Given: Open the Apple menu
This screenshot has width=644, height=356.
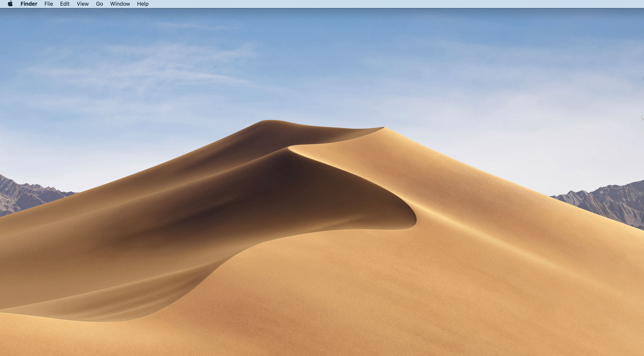Looking at the screenshot, I should click(10, 4).
